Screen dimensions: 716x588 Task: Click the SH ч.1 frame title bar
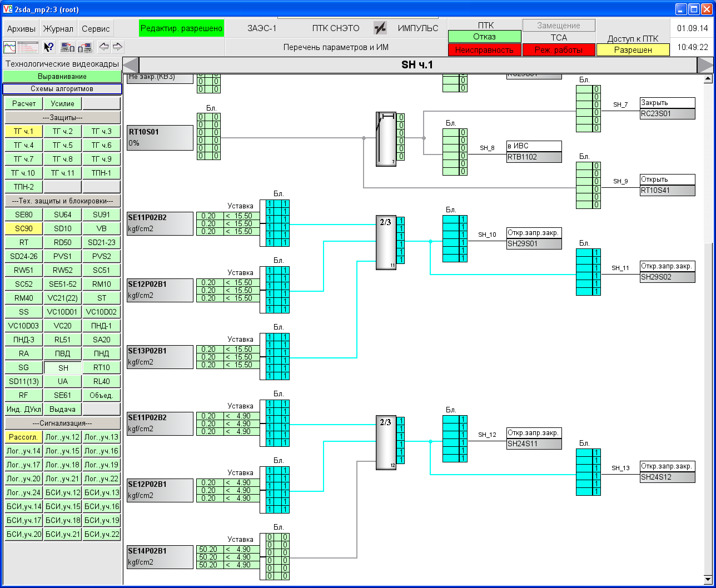417,65
